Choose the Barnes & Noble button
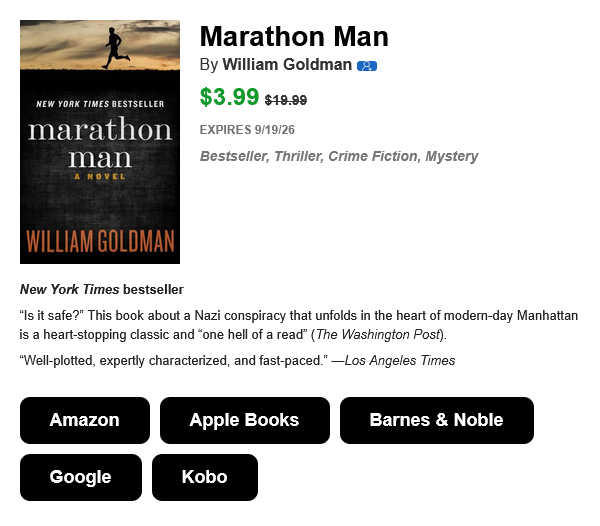This screenshot has width=600, height=526. tap(437, 420)
